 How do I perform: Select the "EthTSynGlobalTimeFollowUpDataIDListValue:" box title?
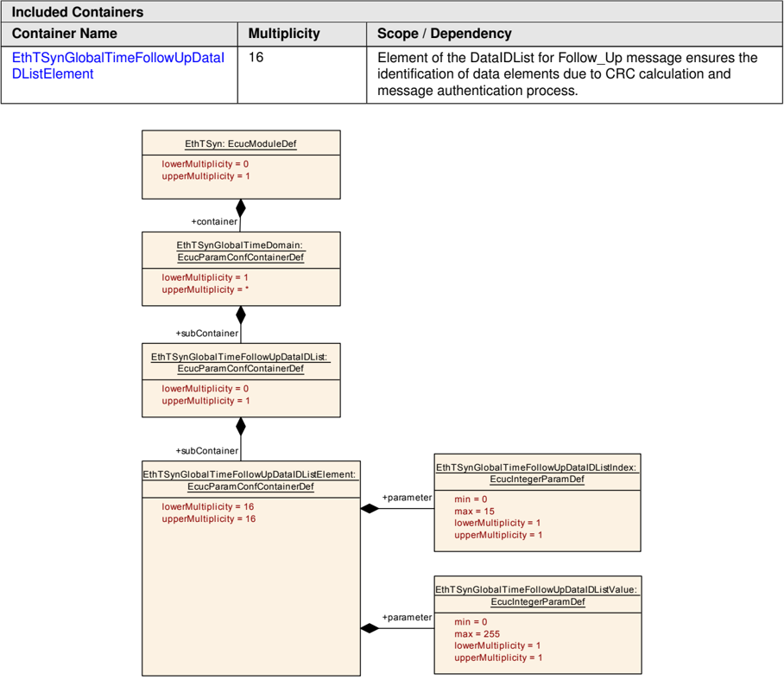(536, 589)
